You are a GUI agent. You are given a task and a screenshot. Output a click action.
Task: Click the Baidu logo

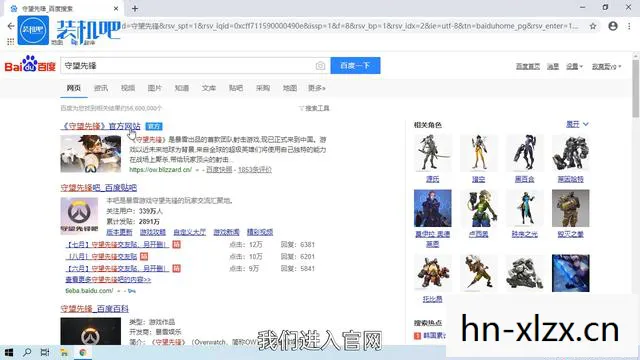30,64
